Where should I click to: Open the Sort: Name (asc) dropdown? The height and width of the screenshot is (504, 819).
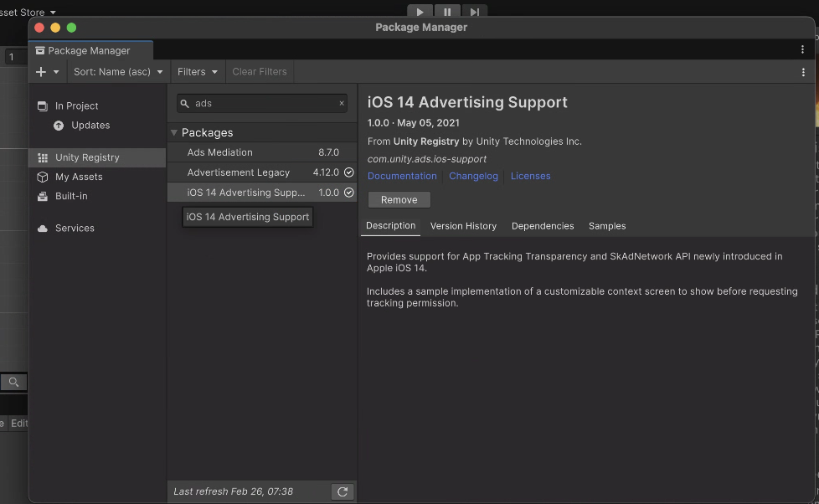click(118, 72)
